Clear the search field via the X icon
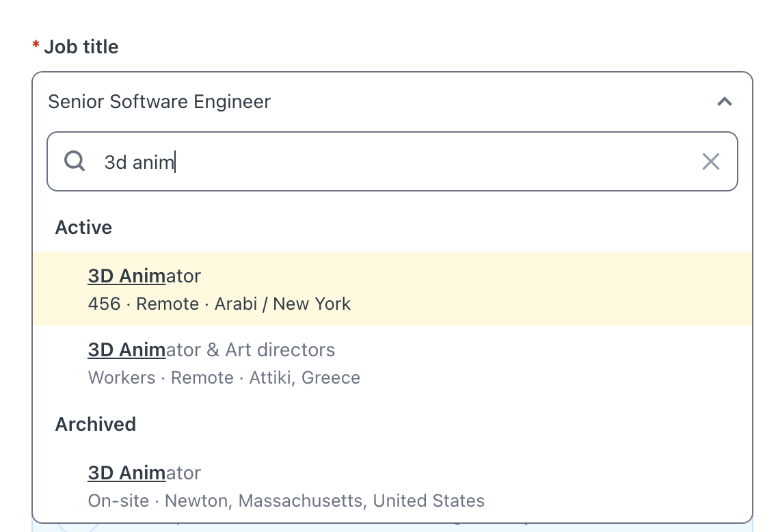 [710, 161]
